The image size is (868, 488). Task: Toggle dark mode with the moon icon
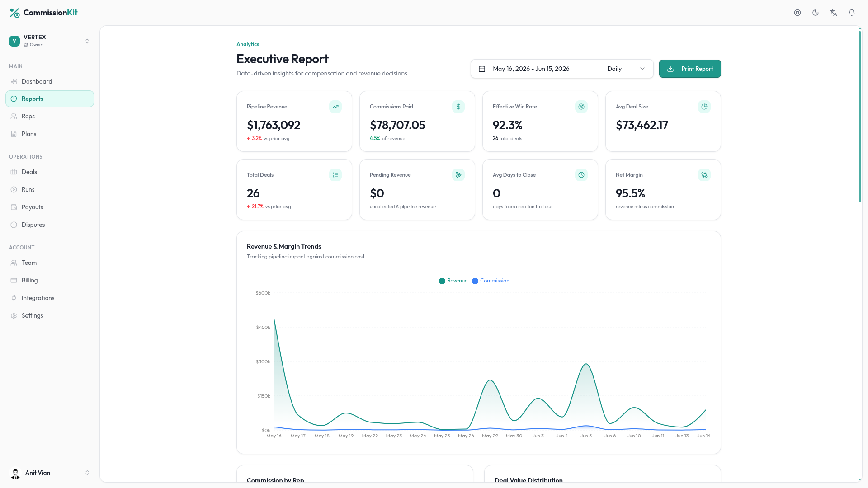click(816, 13)
